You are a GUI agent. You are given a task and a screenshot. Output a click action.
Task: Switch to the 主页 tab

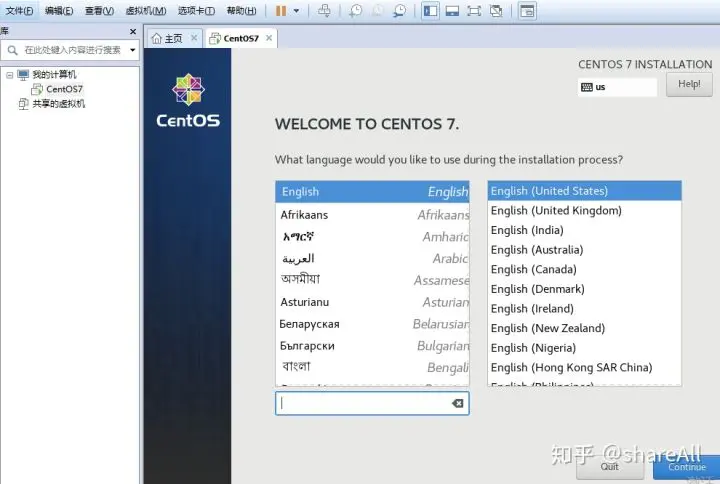click(x=168, y=38)
